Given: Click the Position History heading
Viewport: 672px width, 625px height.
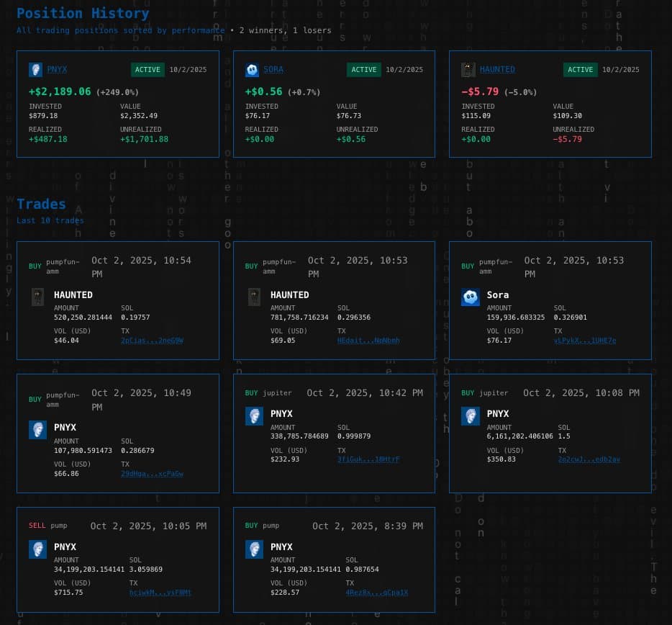Looking at the screenshot, I should (x=83, y=13).
